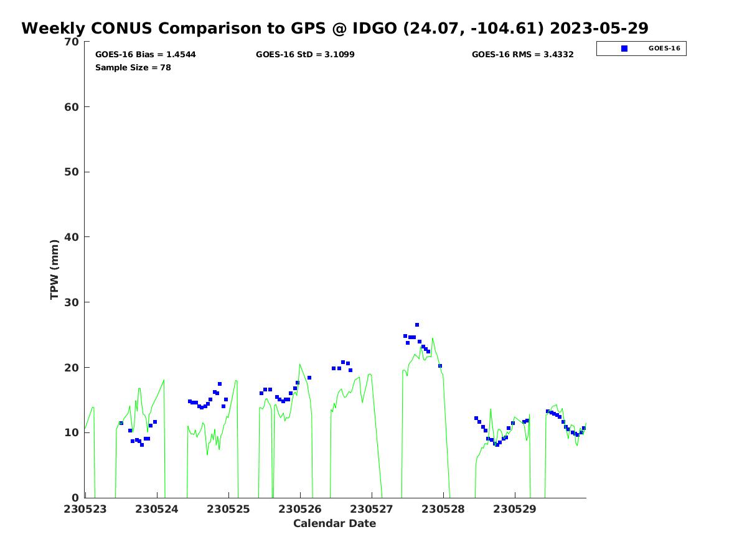
Task: Click the TPW (mm) y-axis label
Action: tap(55, 269)
